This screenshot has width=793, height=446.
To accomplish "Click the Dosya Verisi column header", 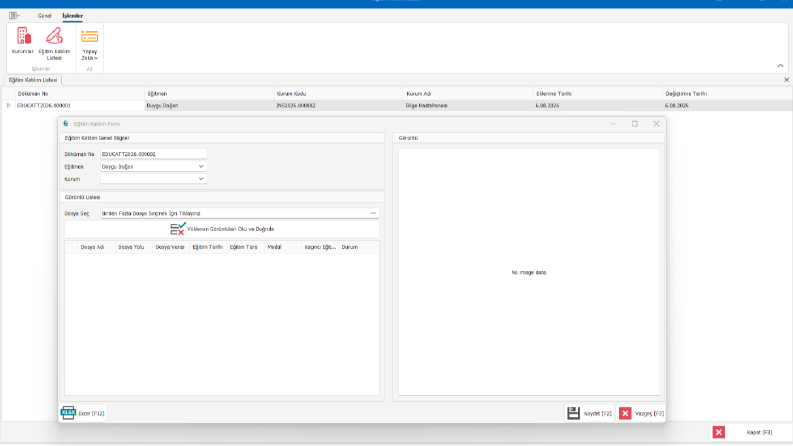I will point(171,247).
